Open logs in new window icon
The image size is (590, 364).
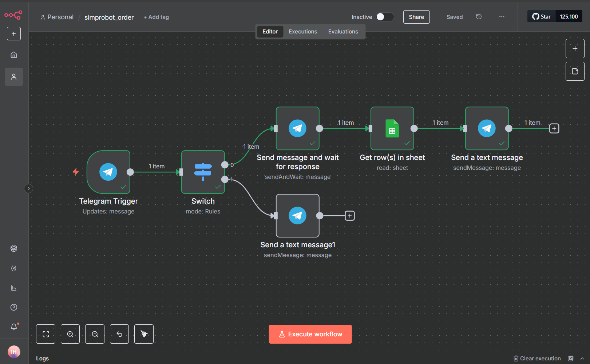click(571, 359)
